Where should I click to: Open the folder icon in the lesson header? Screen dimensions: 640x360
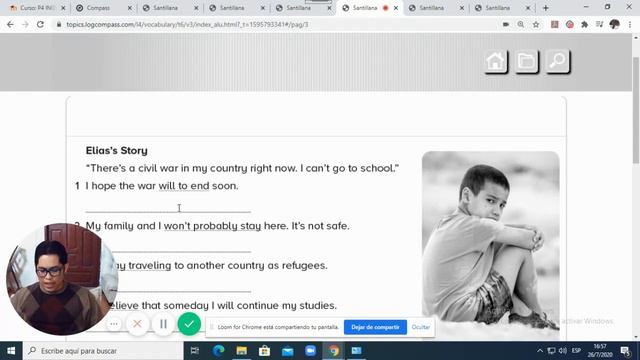click(527, 62)
